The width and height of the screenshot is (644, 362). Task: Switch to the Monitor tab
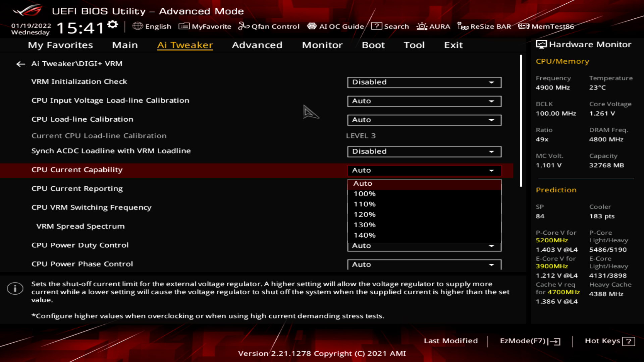[322, 45]
